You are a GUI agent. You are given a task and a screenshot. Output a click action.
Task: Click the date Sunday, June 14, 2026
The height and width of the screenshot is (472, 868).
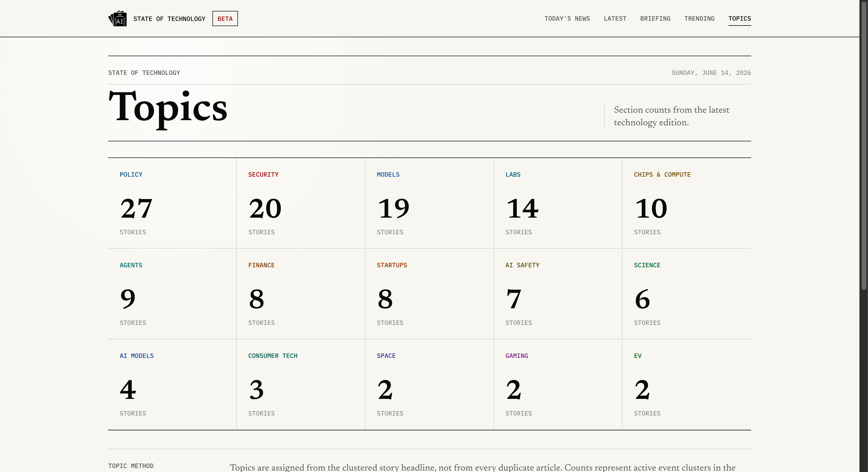[x=711, y=73]
